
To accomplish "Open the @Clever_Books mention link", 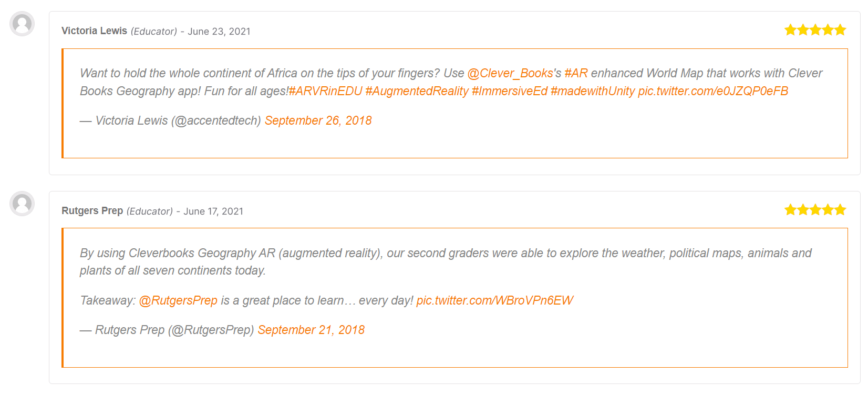I will tap(510, 73).
